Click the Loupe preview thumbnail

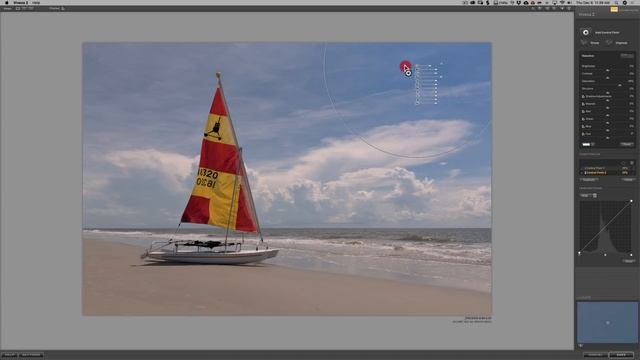point(607,322)
